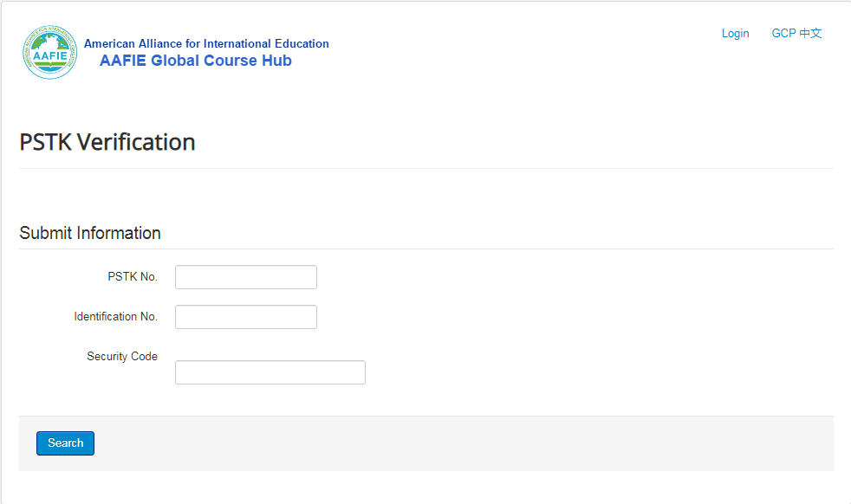Click divider line under Submit Information heading
The height and width of the screenshot is (504, 851).
[426, 249]
